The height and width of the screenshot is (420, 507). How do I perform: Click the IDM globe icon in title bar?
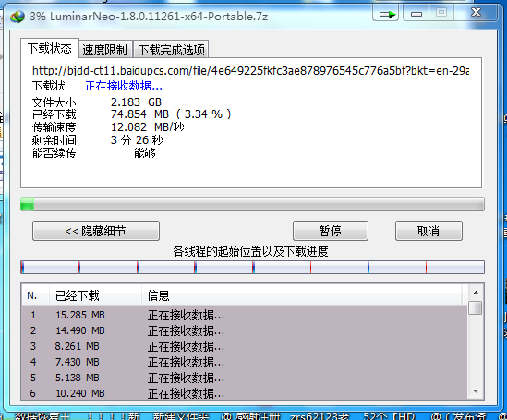point(18,17)
